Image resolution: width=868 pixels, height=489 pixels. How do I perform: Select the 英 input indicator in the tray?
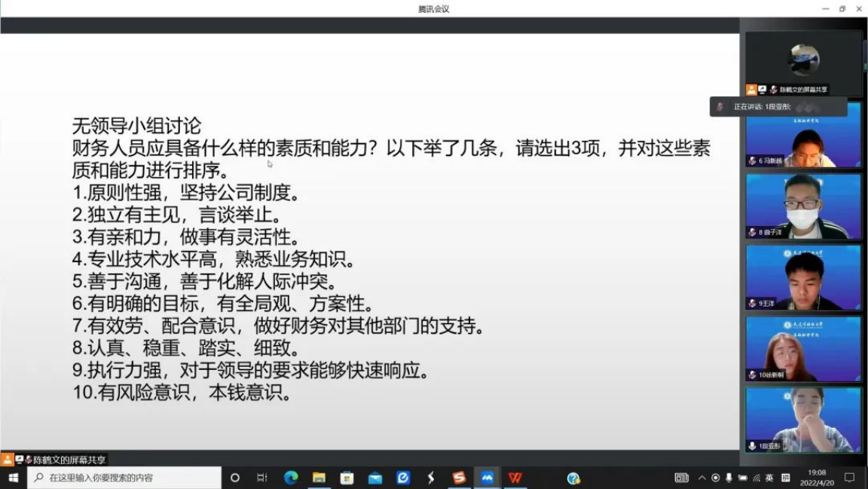[771, 478]
